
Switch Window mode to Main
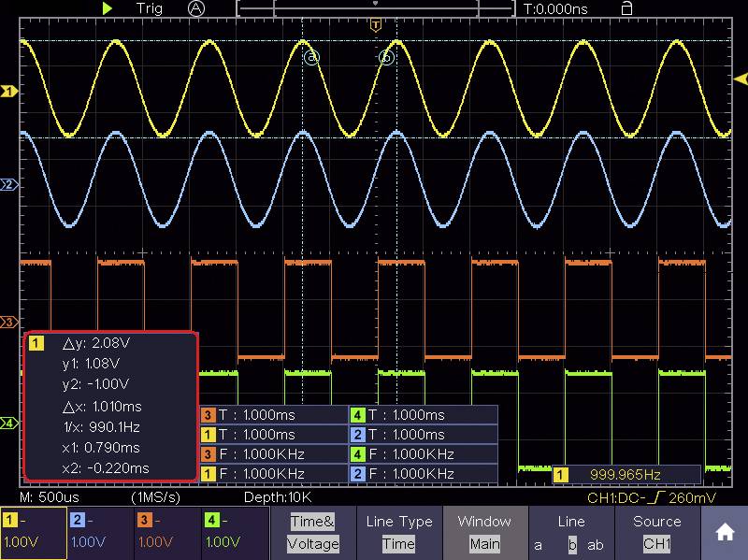[485, 533]
